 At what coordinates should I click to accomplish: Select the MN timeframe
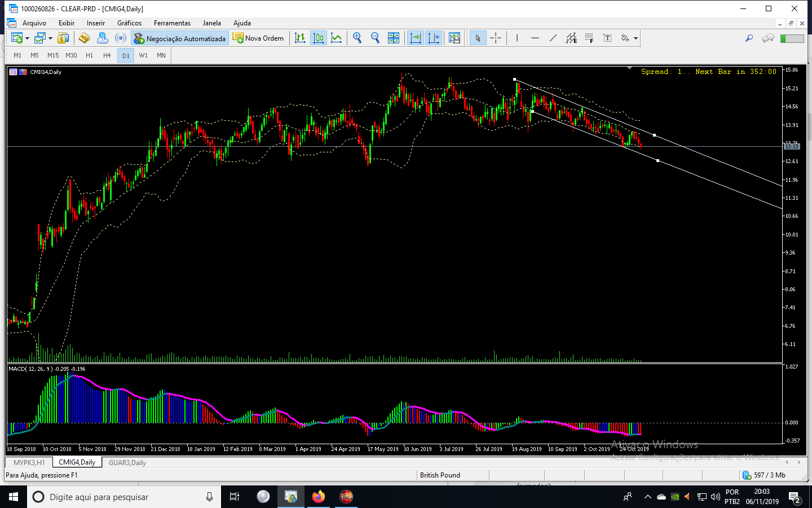[161, 55]
